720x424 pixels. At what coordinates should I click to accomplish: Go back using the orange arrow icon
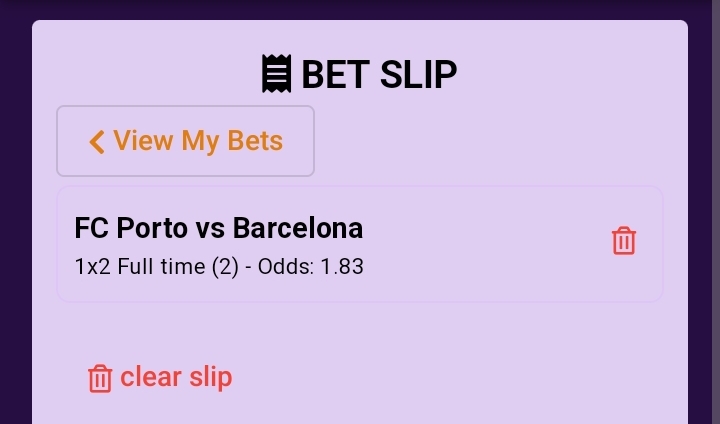pos(97,141)
